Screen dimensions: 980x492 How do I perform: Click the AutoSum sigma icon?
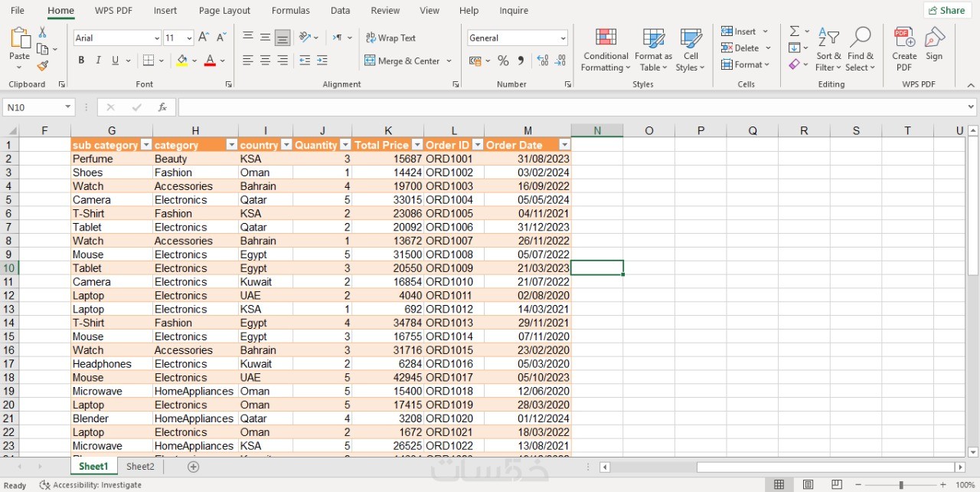(x=795, y=31)
